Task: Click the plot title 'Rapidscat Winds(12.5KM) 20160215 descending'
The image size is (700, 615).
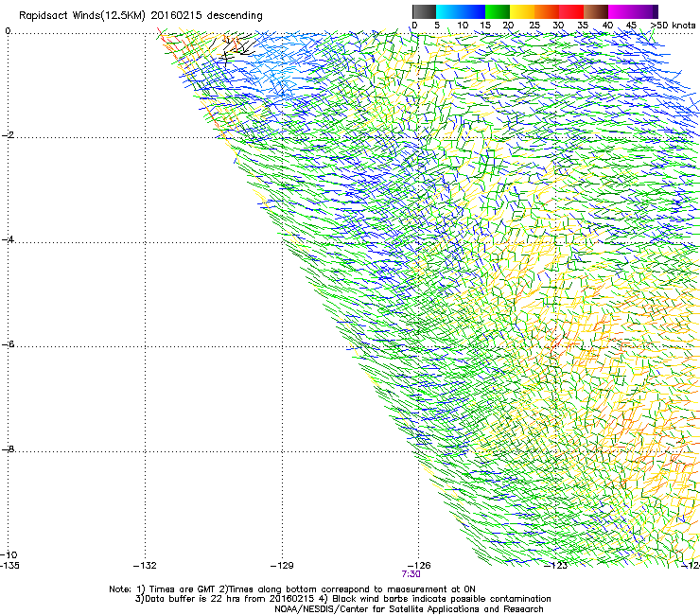Action: [141, 16]
